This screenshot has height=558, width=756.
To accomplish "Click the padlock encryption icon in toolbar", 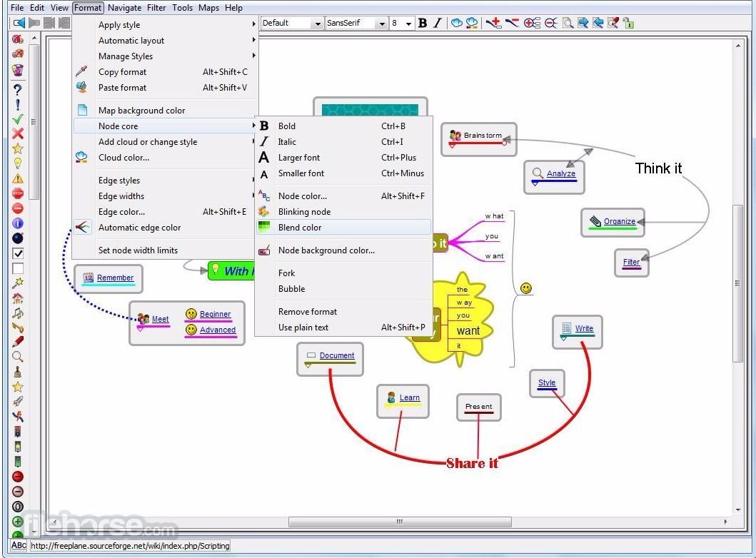I will [628, 23].
